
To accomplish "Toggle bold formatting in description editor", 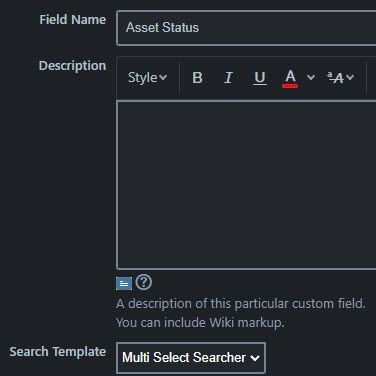I will (197, 78).
